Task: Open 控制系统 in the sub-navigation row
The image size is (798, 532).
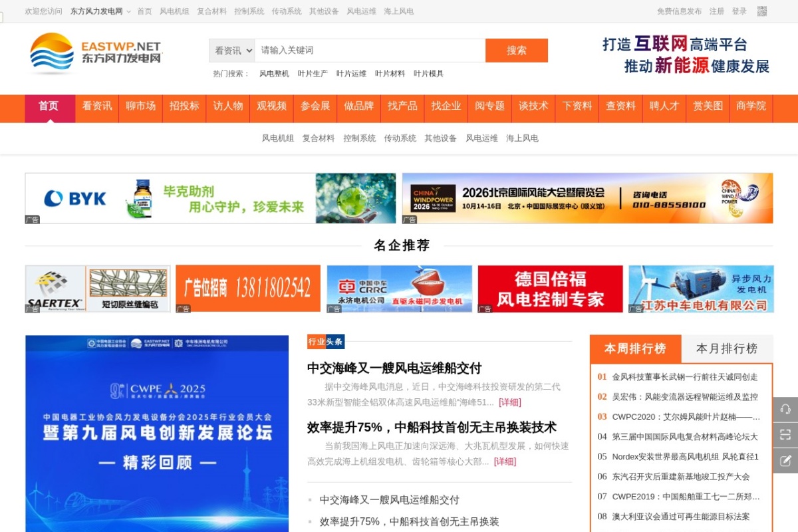Action: pyautogui.click(x=359, y=138)
